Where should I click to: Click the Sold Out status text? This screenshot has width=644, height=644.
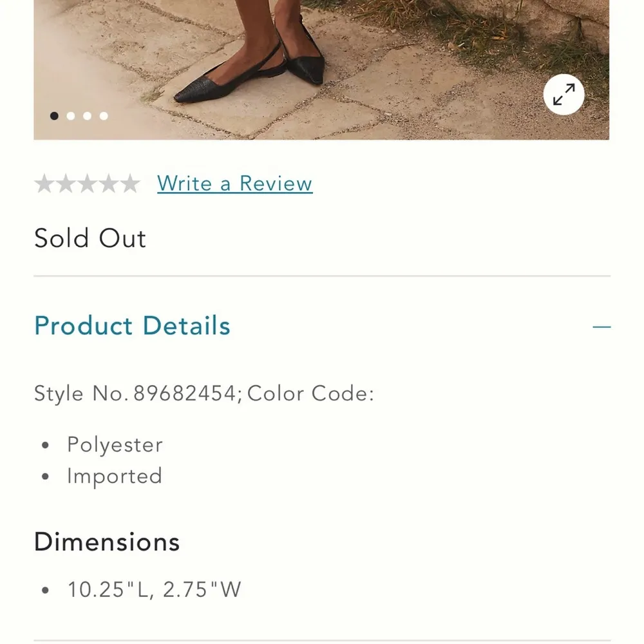point(90,239)
